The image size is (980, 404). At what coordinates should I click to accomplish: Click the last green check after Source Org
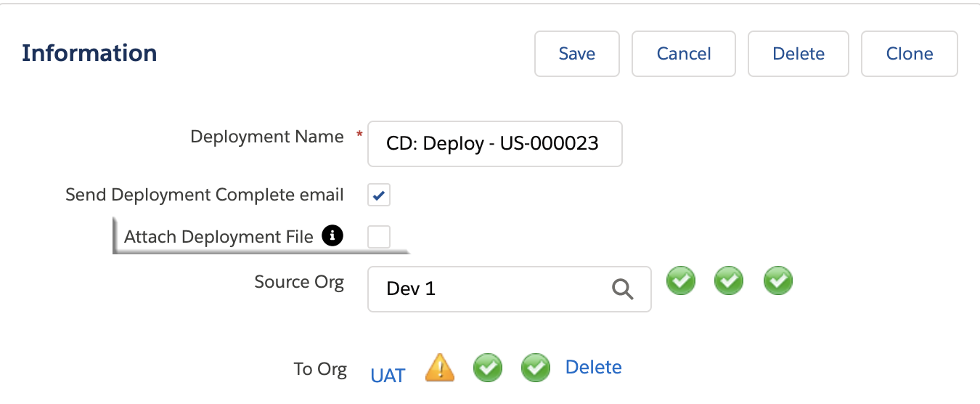click(778, 281)
